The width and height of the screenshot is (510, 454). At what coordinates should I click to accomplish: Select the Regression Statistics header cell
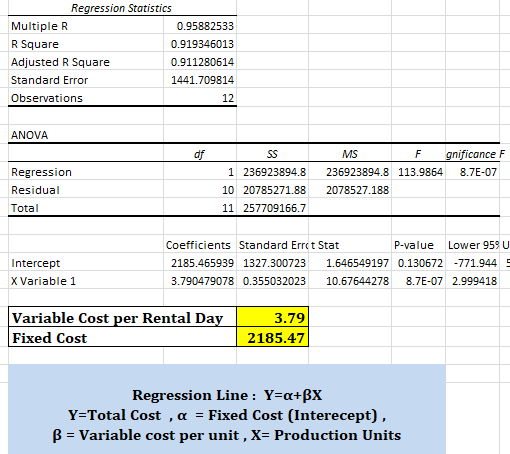pos(122,8)
